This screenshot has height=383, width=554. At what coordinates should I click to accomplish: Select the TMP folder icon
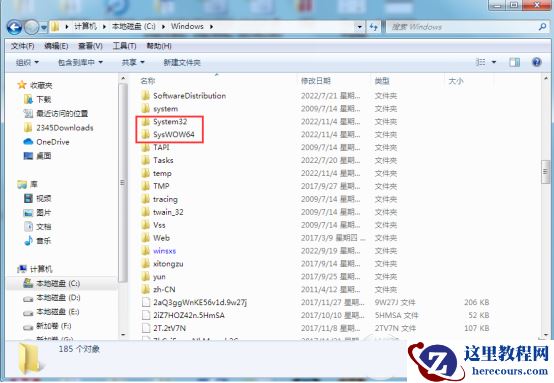coord(145,186)
